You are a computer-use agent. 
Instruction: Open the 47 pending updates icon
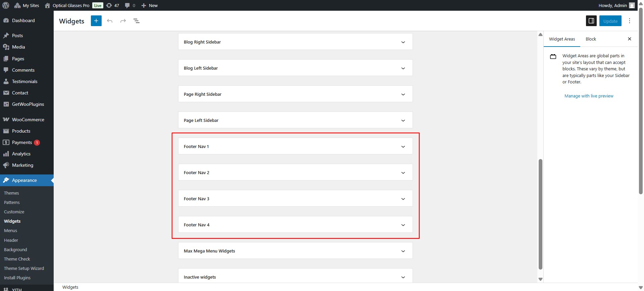(x=113, y=5)
